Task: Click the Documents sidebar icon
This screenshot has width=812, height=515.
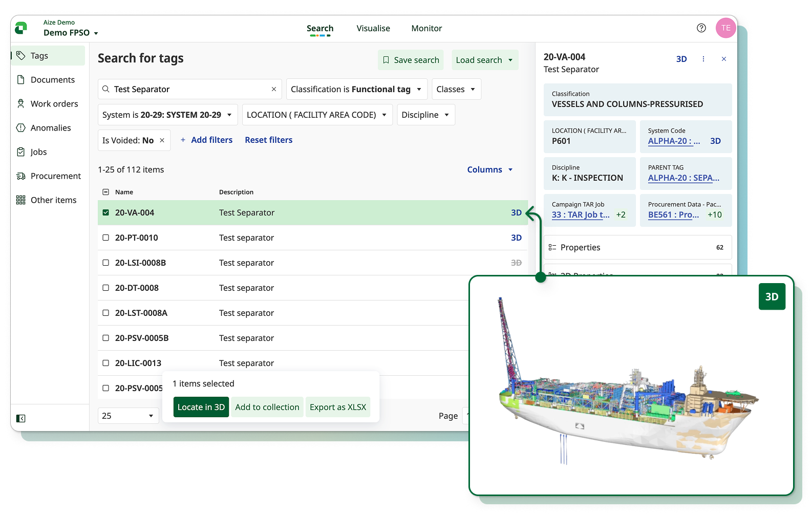Action: tap(21, 79)
